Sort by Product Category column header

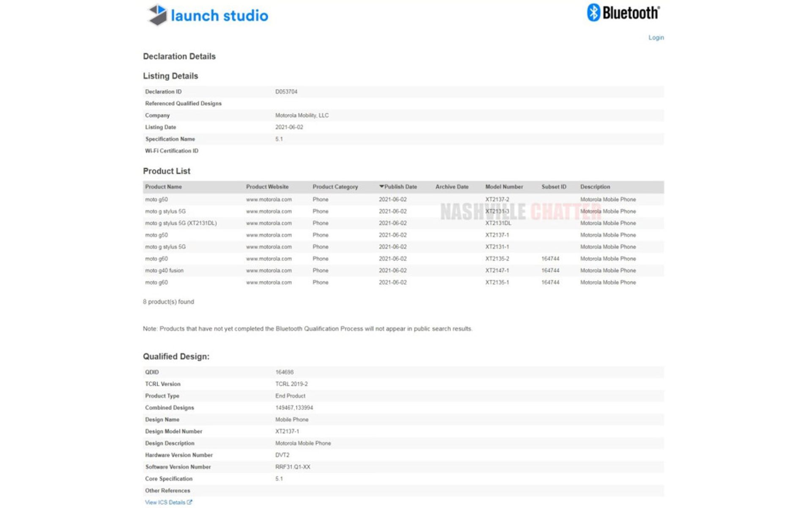[x=335, y=187]
